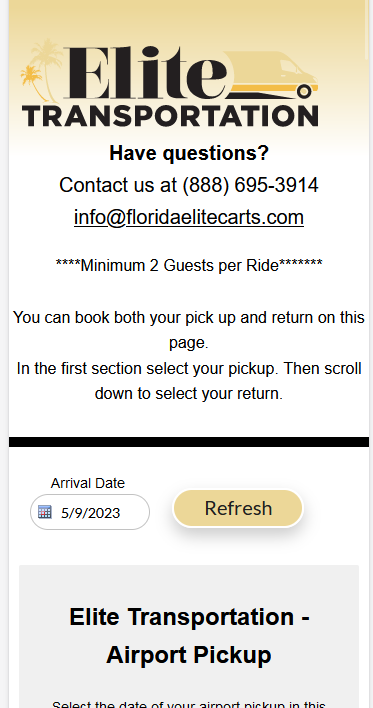This screenshot has height=708, width=373.
Task: Tap the (888) 695-3914 phone number
Action: pos(251,185)
